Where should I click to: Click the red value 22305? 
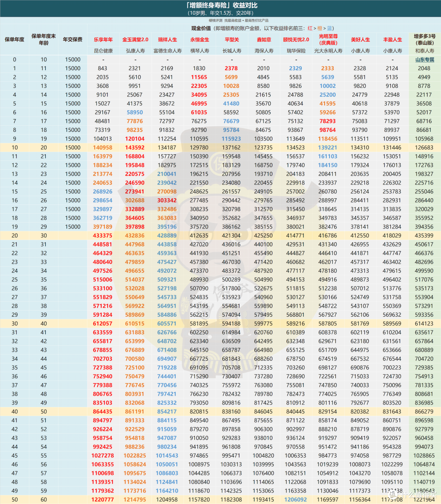point(199,86)
